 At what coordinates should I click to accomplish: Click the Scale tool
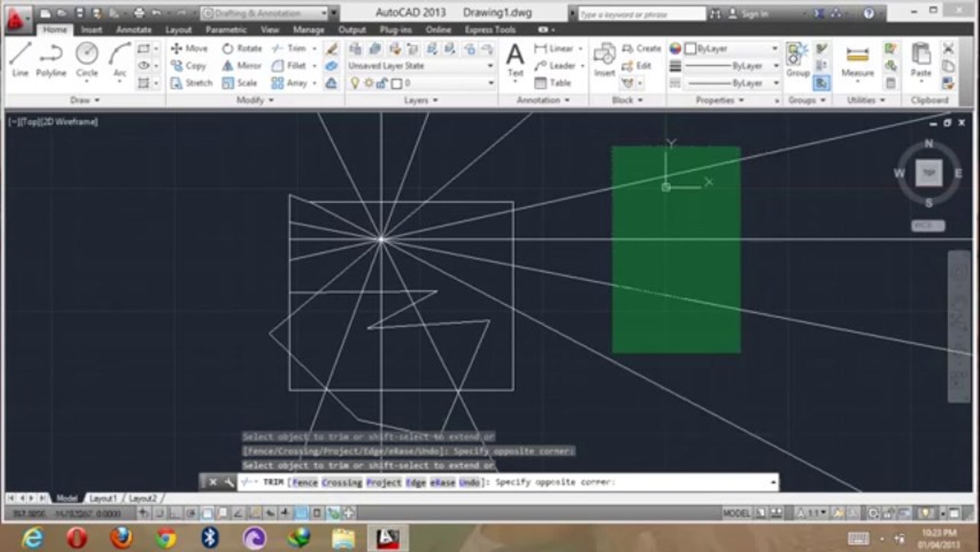coord(240,83)
